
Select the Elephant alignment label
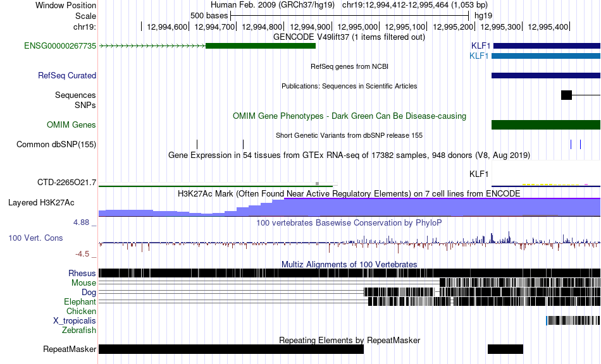coord(80,301)
